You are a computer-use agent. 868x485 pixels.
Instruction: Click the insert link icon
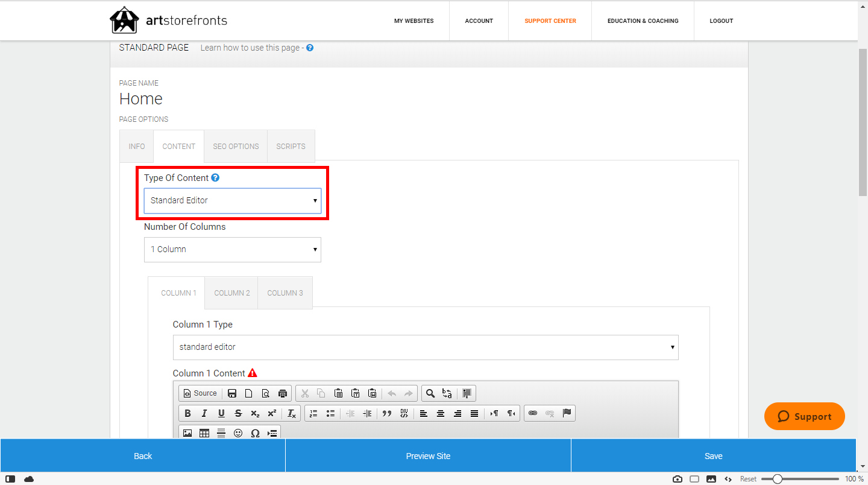click(x=532, y=413)
